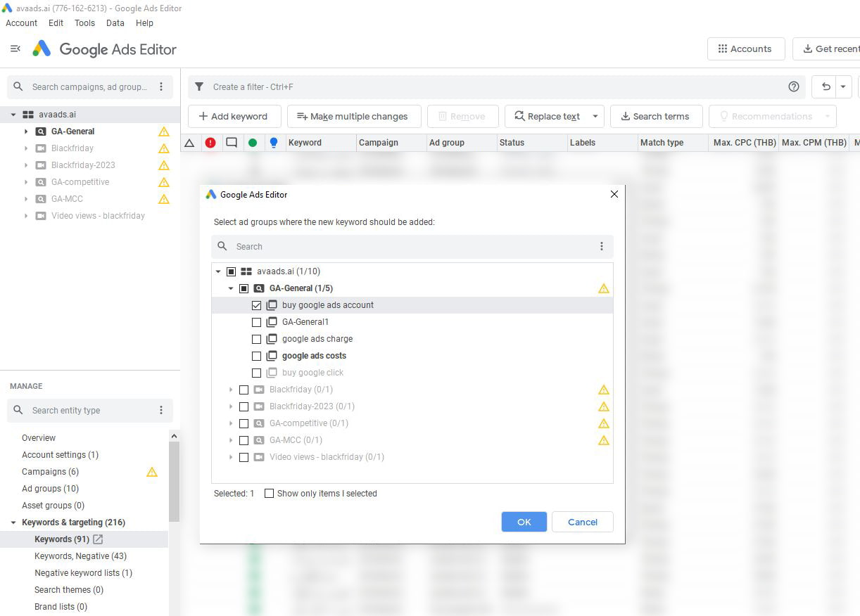Click the search magnifier in the dialog
This screenshot has width=860, height=616.
coord(222,246)
